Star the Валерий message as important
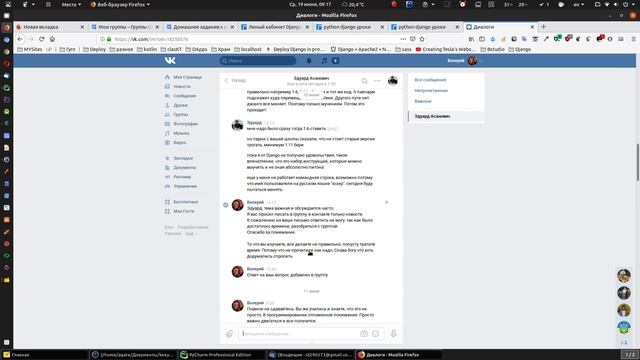This screenshot has width=640, height=360. click(x=387, y=202)
